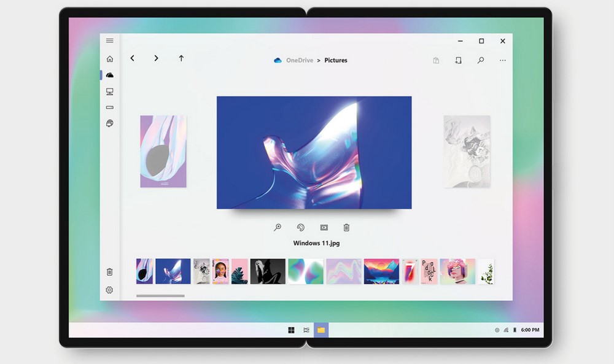Select the pink-haired character thumbnail
614x364 pixels.
(457, 271)
